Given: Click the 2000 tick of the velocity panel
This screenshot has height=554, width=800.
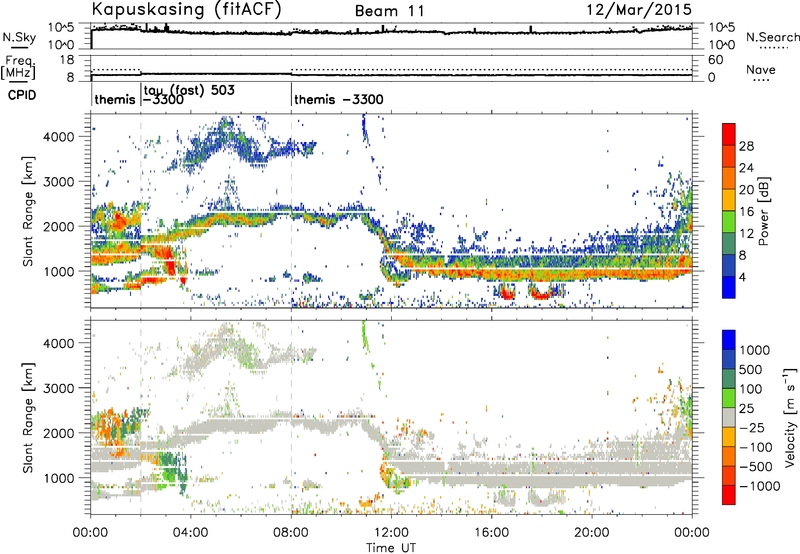Looking at the screenshot, I should [x=59, y=433].
